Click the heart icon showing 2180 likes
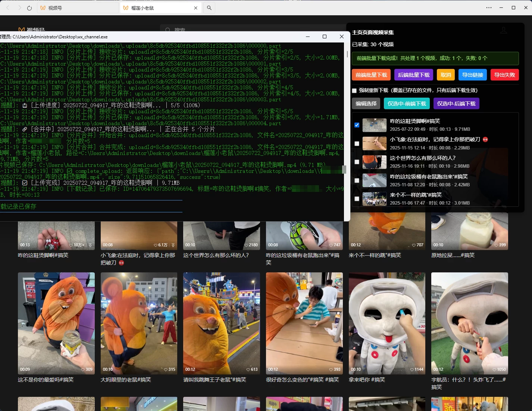Viewport: 532px width, 411px height. (247, 245)
